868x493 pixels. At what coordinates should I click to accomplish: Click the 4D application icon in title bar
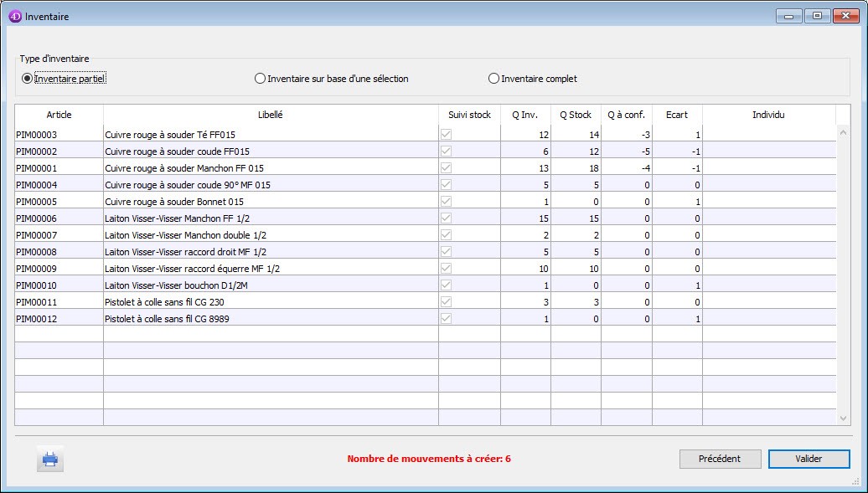coord(14,16)
